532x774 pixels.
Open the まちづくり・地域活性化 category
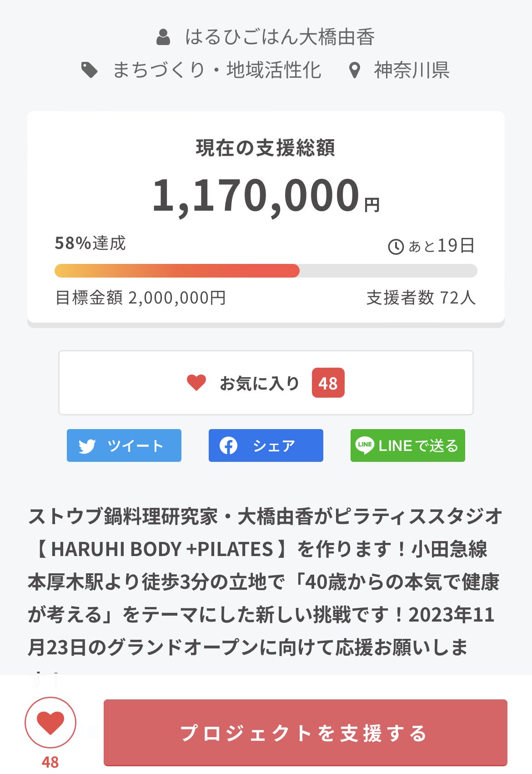tap(216, 70)
